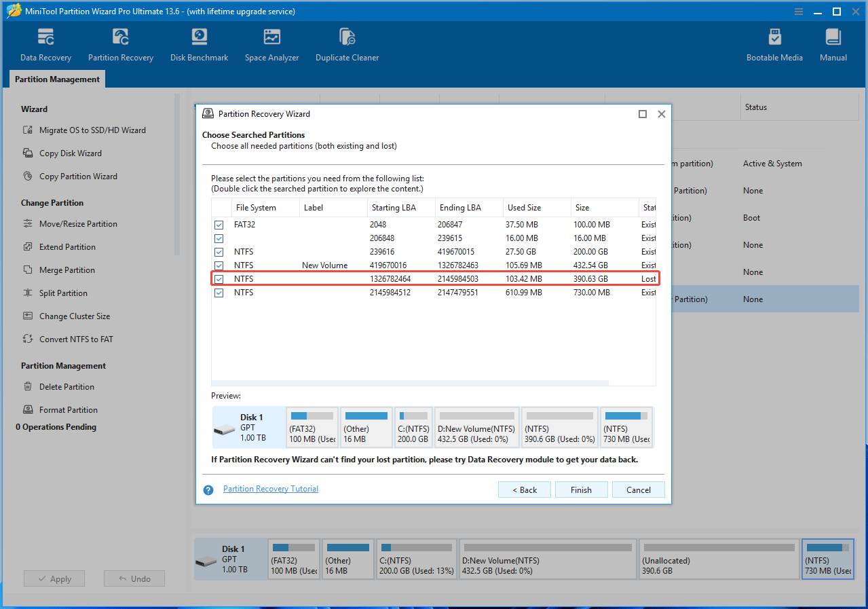Sort the list by Size column header

pyautogui.click(x=605, y=208)
